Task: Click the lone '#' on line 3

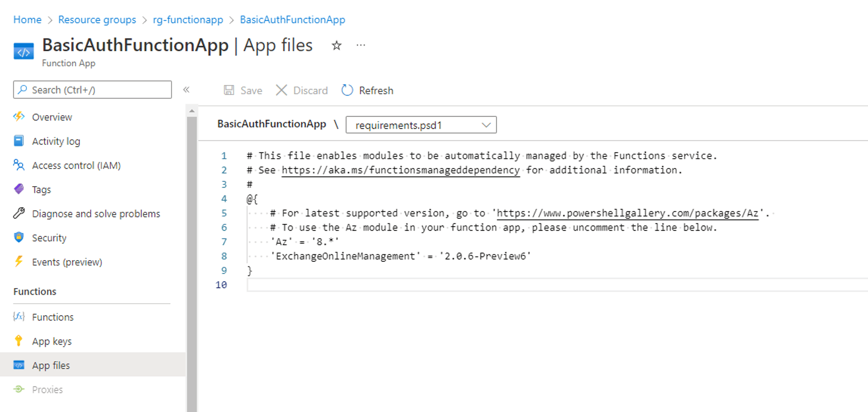Action: (250, 184)
